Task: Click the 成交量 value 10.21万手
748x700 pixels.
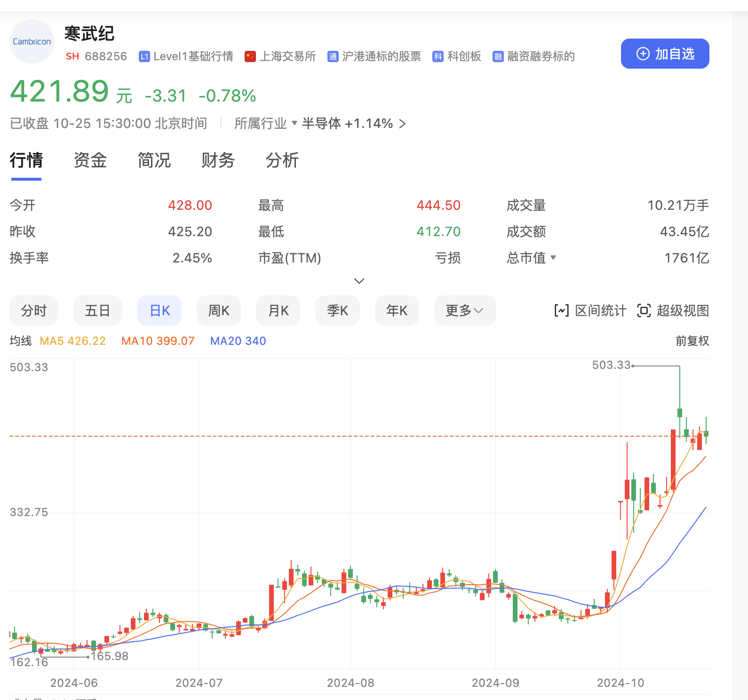Action: click(678, 205)
